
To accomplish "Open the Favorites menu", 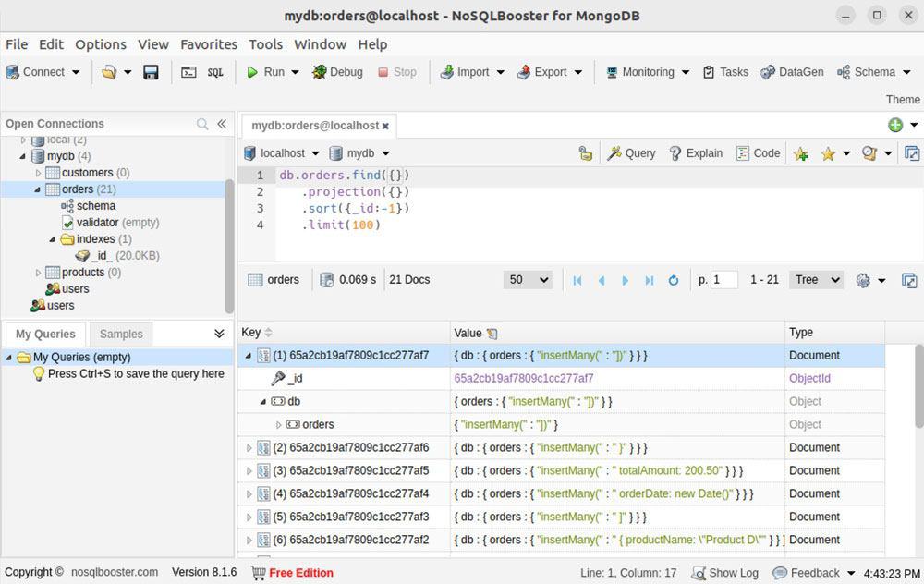I will [x=209, y=44].
